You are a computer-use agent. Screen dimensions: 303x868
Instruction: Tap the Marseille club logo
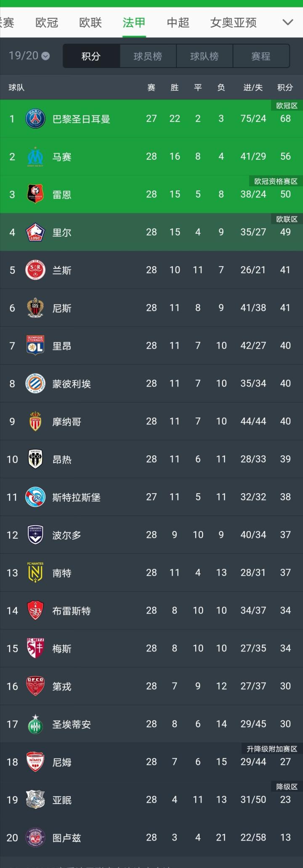coord(35,156)
